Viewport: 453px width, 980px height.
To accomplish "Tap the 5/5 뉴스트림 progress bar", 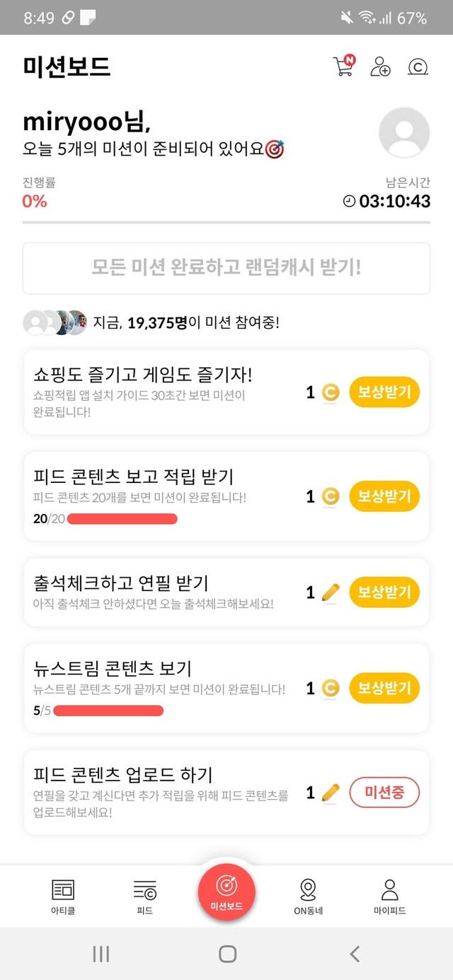I will tap(108, 711).
